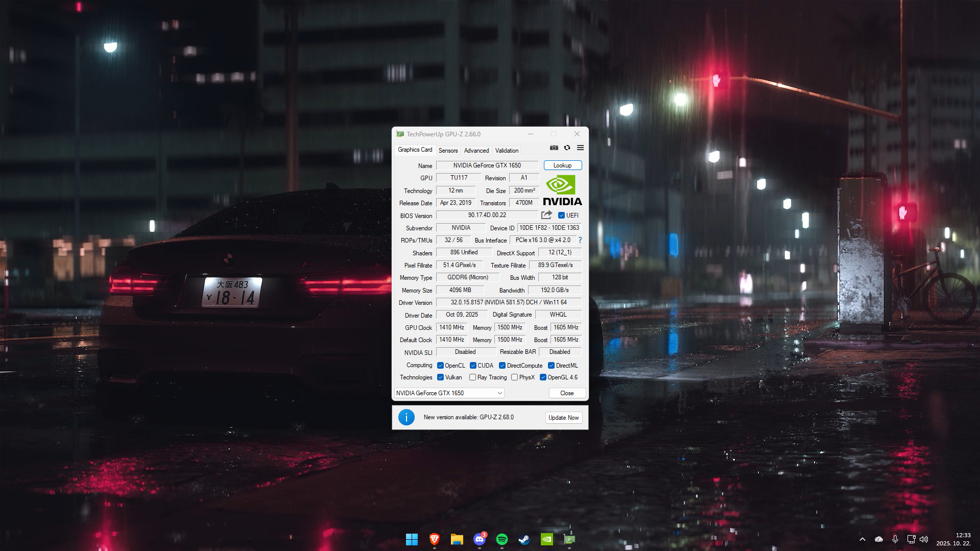Open Steam from the taskbar

(x=524, y=539)
